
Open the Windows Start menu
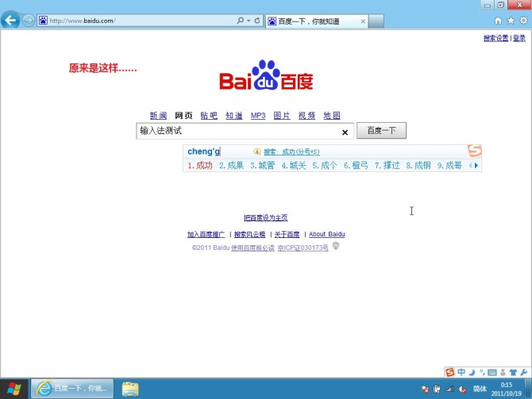[14, 389]
